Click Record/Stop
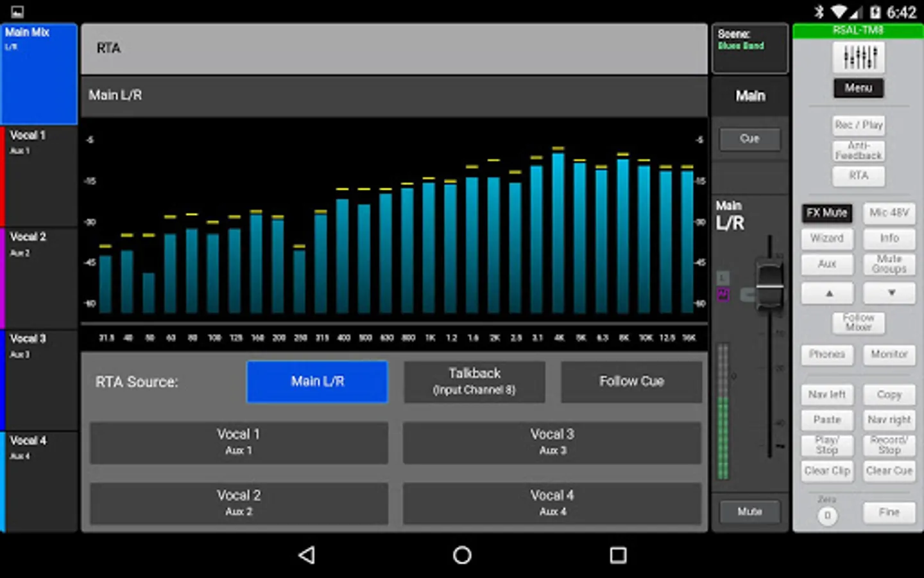This screenshot has height=578, width=924. [x=889, y=445]
